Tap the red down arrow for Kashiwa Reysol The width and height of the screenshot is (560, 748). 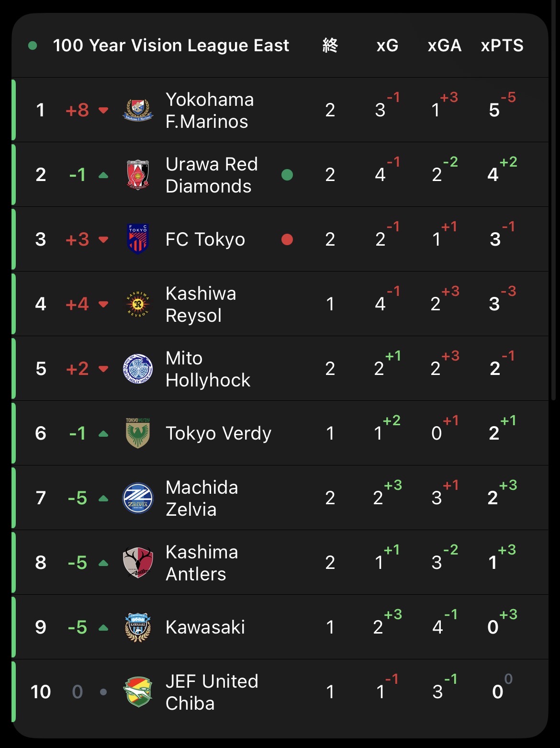103,305
